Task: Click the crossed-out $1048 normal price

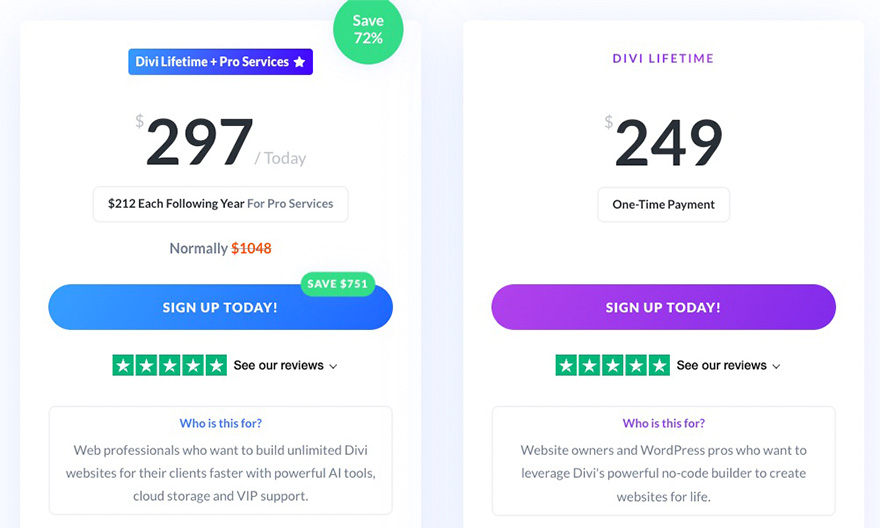Action: coord(251,248)
